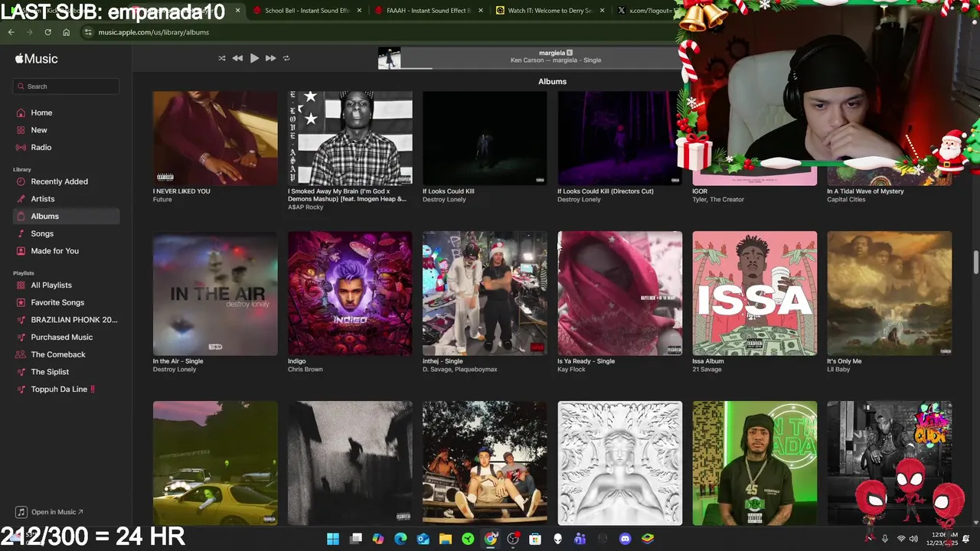Start playback with the play button
The width and height of the screenshot is (980, 551).
254,58
